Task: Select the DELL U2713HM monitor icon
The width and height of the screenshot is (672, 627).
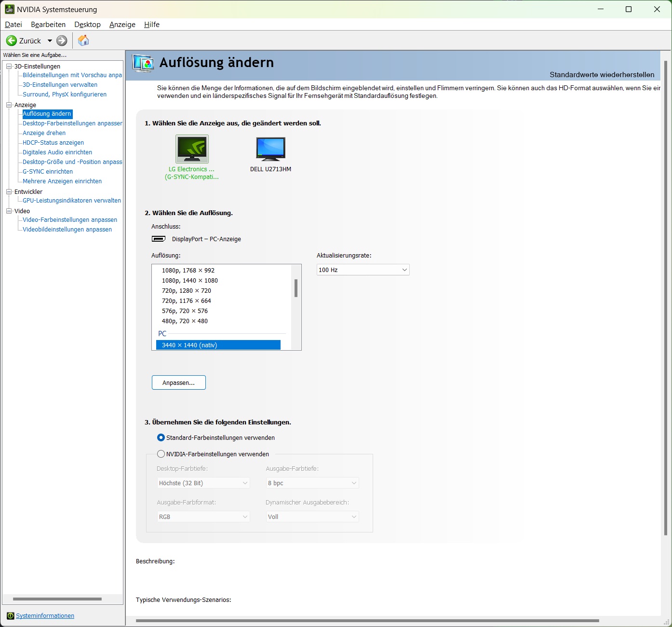Action: point(270,149)
